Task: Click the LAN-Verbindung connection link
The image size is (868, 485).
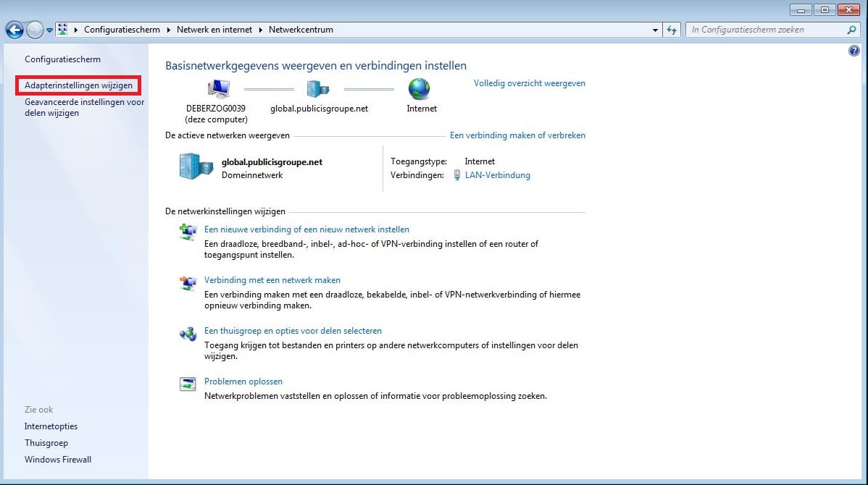Action: pyautogui.click(x=497, y=175)
